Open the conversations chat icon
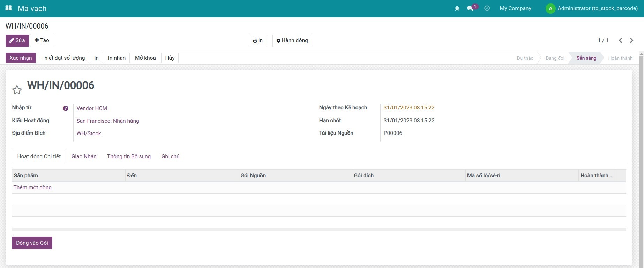Image resolution: width=644 pixels, height=268 pixels. [x=470, y=8]
